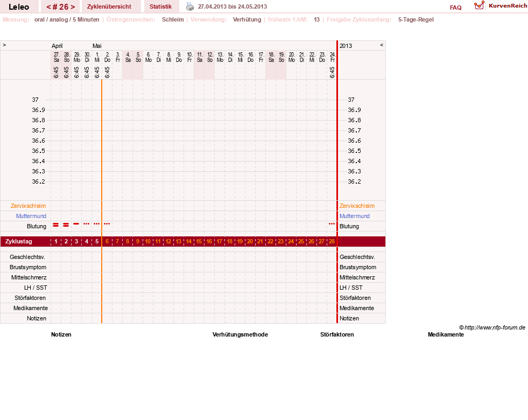This screenshot has height=420, width=528.
Task: Select the bleeding mark on cycle day 3
Action: [x=76, y=223]
